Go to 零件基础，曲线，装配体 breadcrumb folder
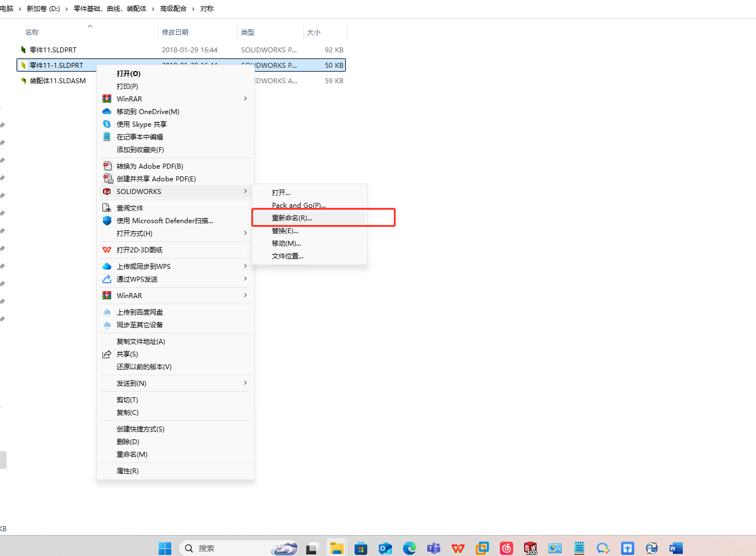 pos(110,9)
